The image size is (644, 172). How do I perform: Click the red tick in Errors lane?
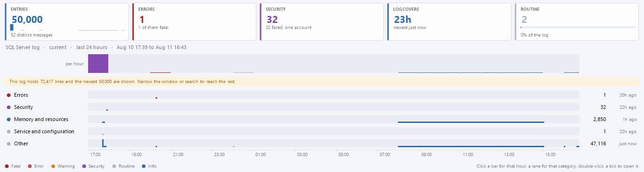coord(156,98)
